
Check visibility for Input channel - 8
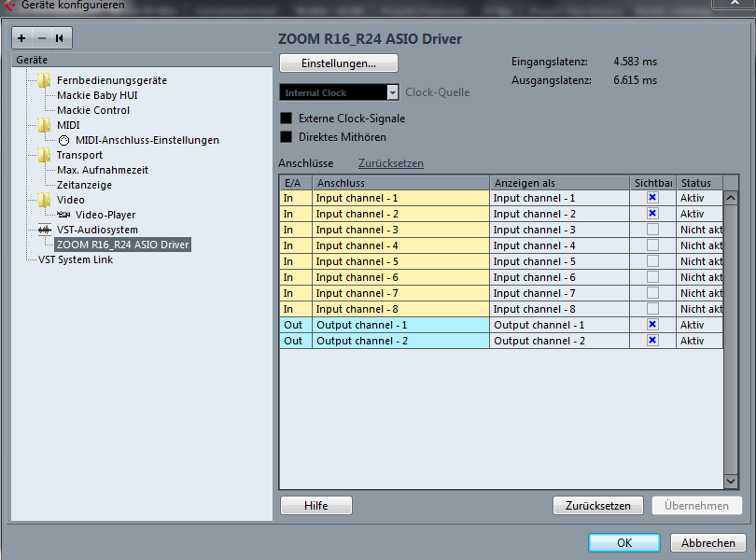click(652, 309)
